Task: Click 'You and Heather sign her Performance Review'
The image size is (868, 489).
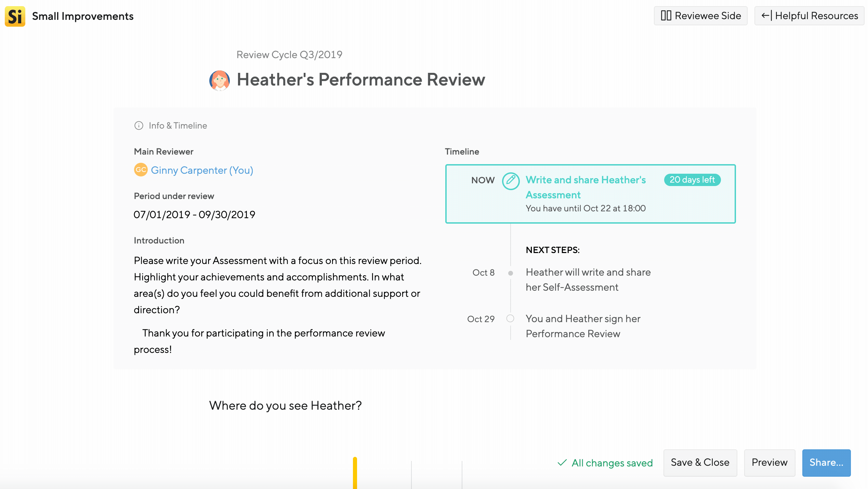Action: [x=583, y=326]
